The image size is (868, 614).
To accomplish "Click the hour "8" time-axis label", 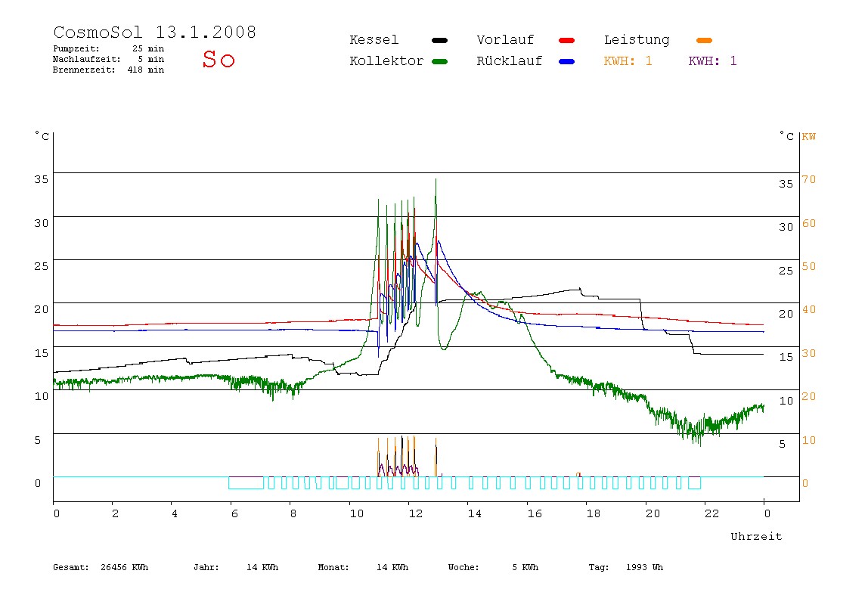I will pos(293,513).
